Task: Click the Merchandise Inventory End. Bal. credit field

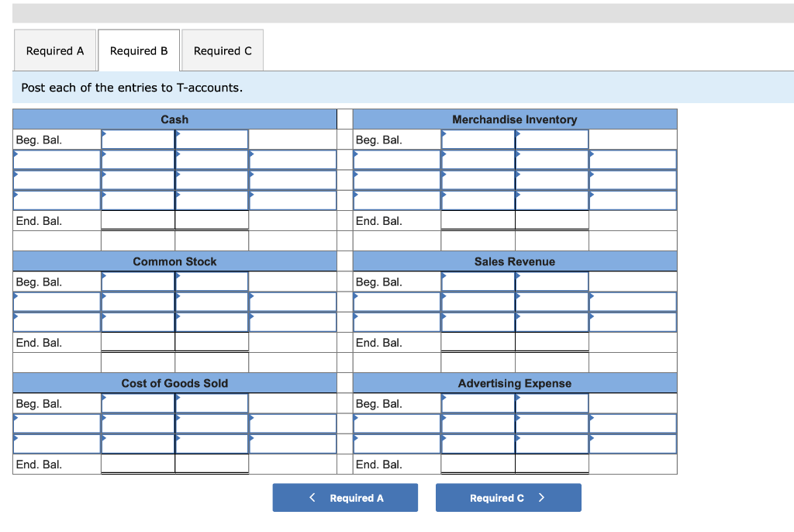Action: pos(552,219)
